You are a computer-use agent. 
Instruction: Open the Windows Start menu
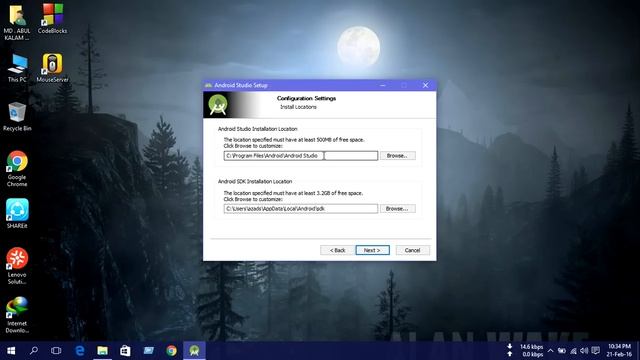(x=11, y=351)
